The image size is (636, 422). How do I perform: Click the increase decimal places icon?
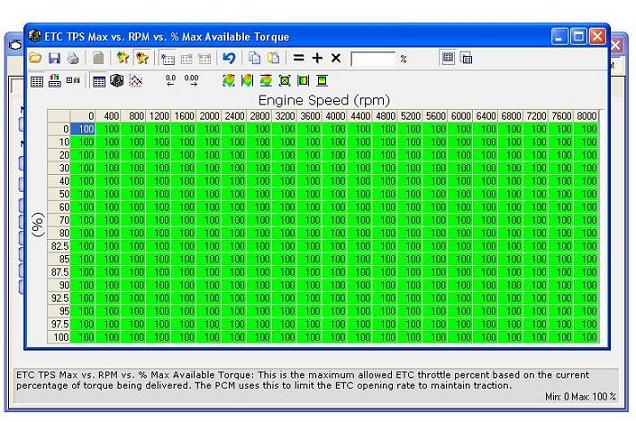tap(191, 81)
